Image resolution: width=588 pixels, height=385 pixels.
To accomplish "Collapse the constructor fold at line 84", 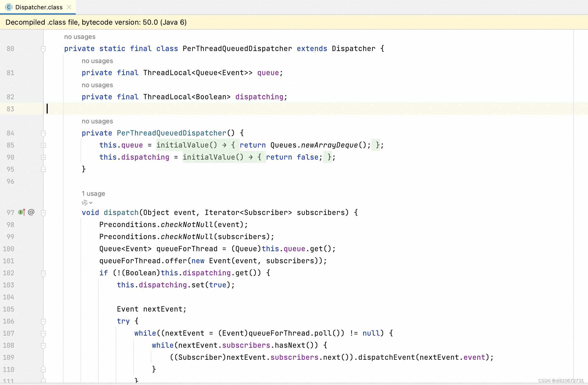I will pyautogui.click(x=43, y=133).
